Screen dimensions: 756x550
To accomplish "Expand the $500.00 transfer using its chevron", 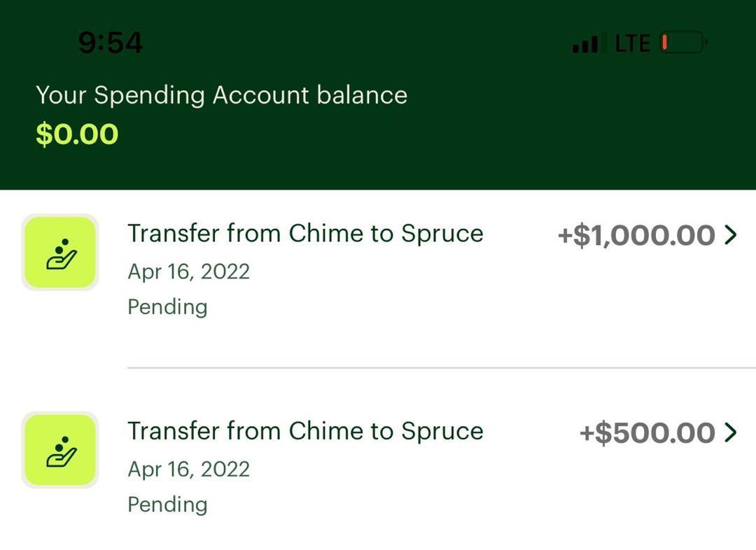I will tap(731, 432).
